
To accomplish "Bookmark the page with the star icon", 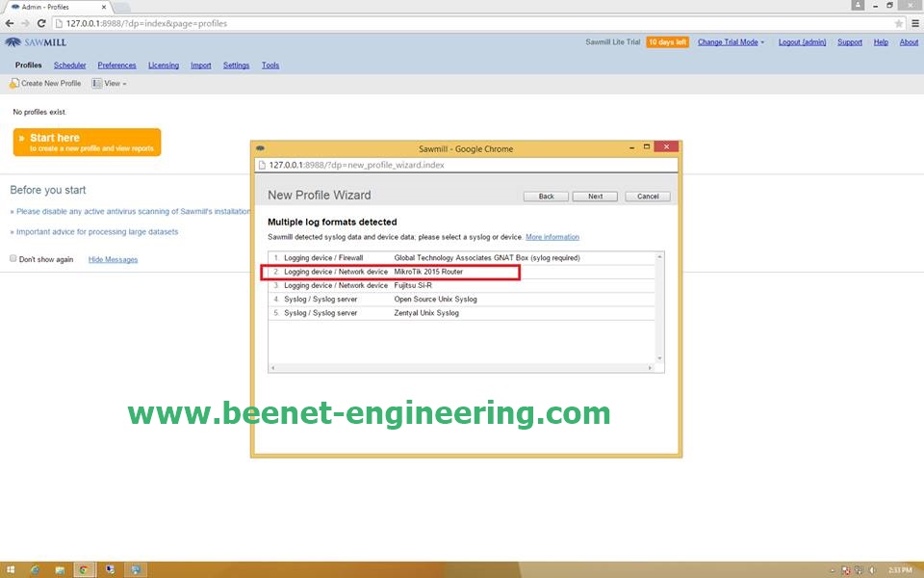I will (x=899, y=23).
